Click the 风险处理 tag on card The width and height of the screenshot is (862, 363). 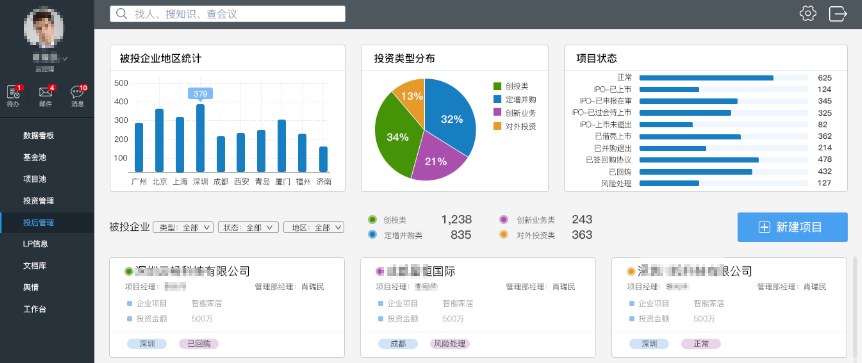(450, 344)
